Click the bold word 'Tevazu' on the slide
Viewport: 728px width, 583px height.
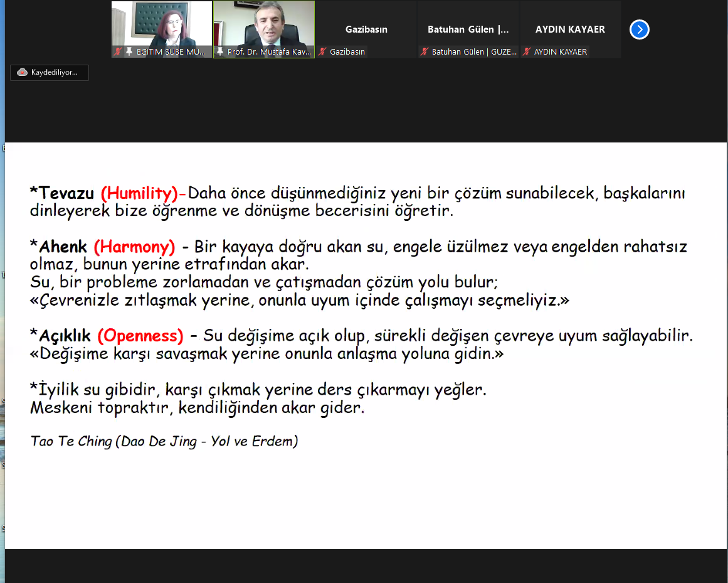point(66,193)
